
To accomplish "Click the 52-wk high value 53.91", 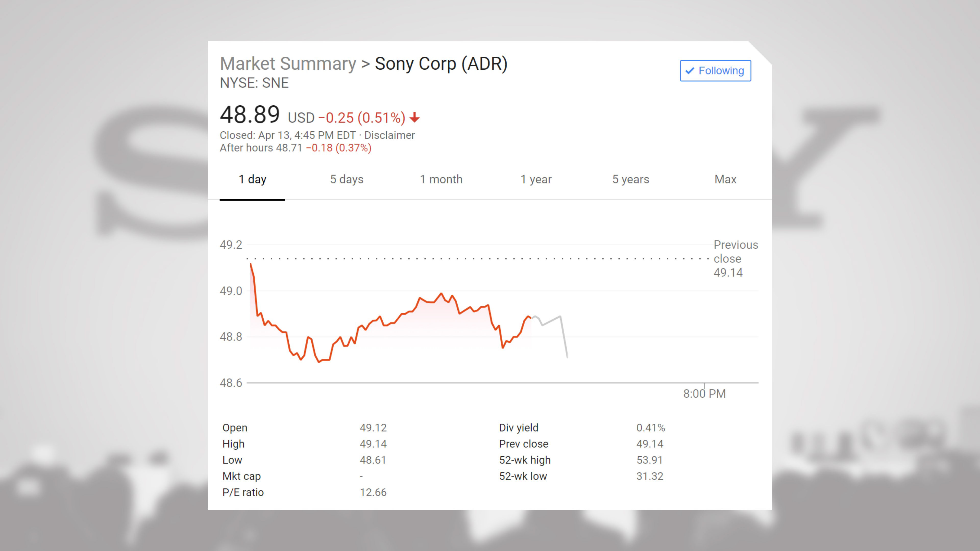I will (x=650, y=460).
